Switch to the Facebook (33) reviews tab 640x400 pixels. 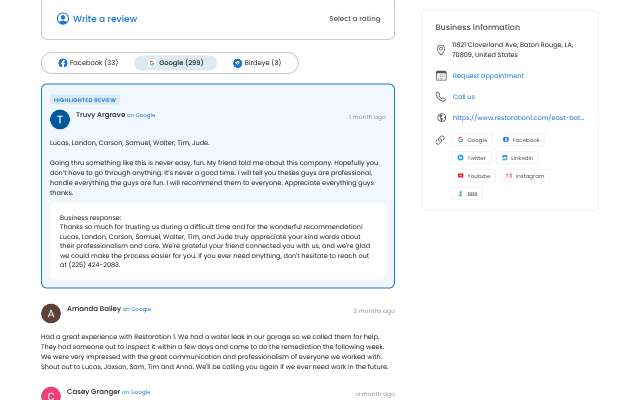tap(88, 63)
